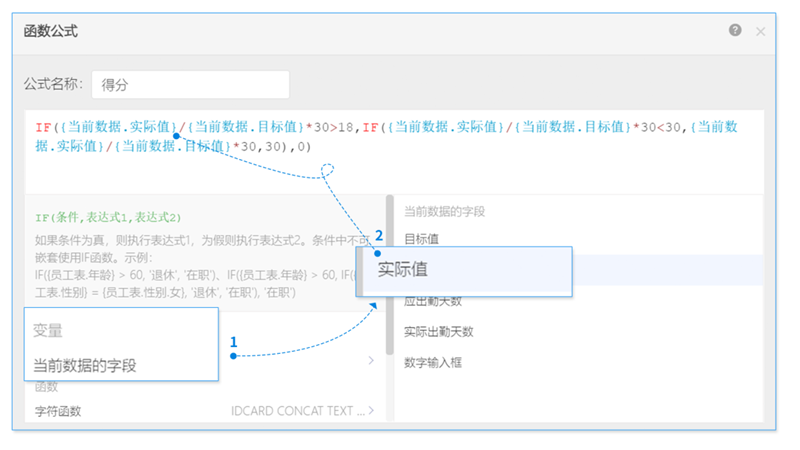Choose the 数字输入框 field
Viewport: 800px width, 450px height.
click(432, 362)
